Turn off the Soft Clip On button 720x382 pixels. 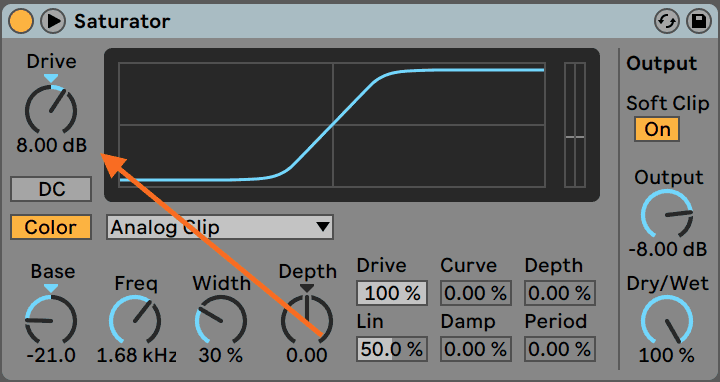657,129
